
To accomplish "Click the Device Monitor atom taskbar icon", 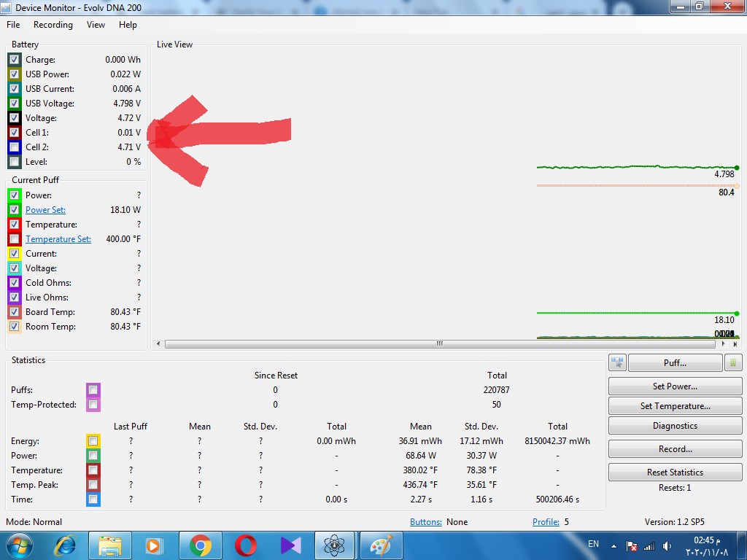I will tap(335, 545).
